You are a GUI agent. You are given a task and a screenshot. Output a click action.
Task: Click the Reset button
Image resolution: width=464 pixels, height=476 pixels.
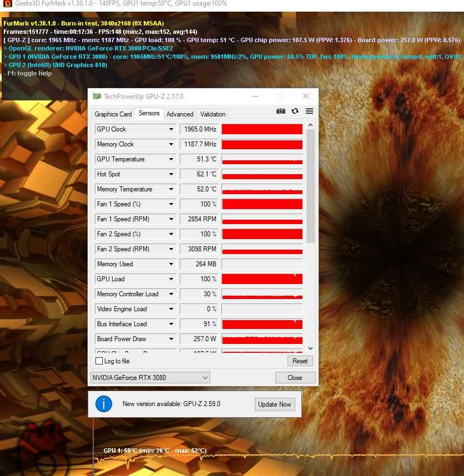pyautogui.click(x=300, y=361)
